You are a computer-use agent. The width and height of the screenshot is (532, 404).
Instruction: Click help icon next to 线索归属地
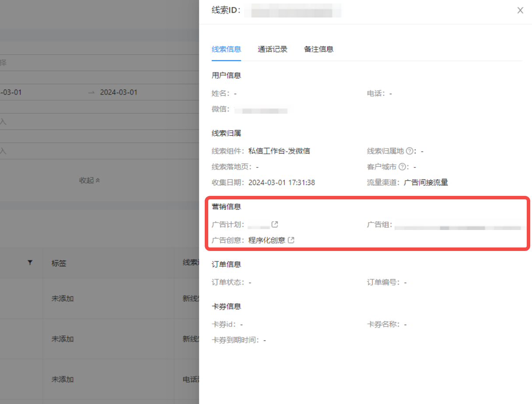(x=409, y=151)
